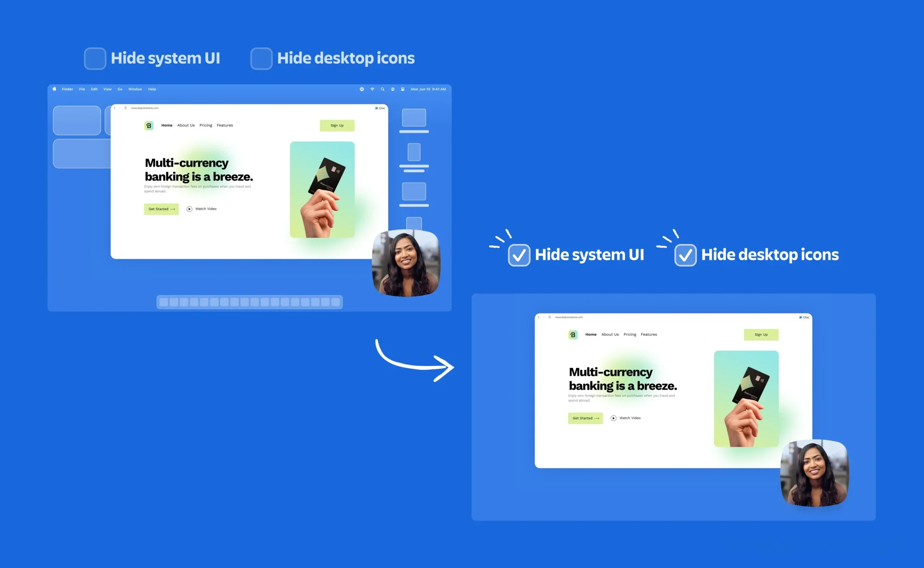
Task: Click the user account icon in menu bar
Action: [x=392, y=89]
